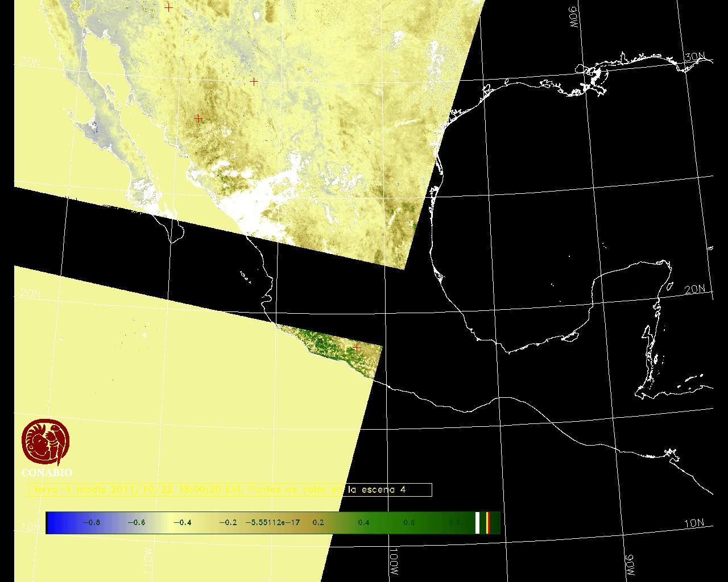
Task: Select the -0.8 label on the colorbar
Action: tap(91, 522)
